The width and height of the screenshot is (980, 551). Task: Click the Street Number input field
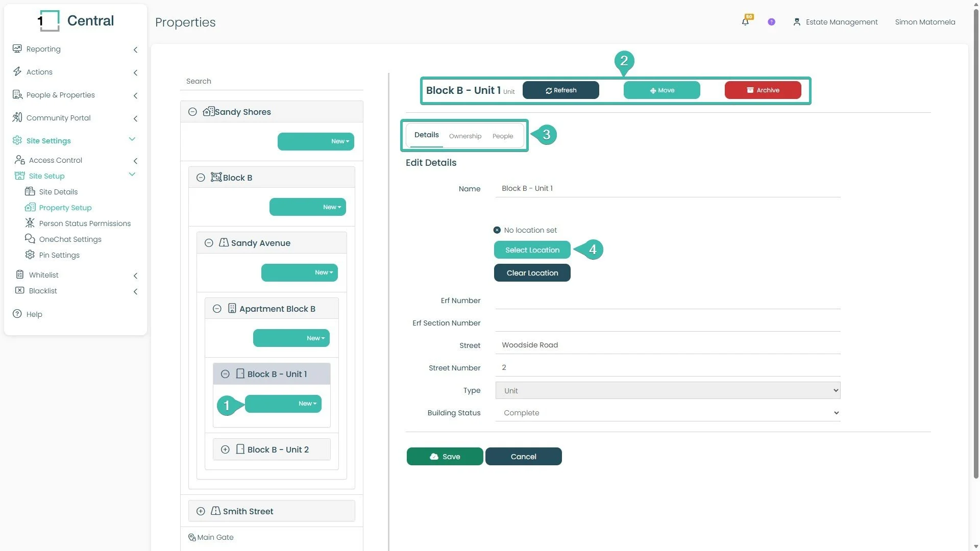[668, 367]
